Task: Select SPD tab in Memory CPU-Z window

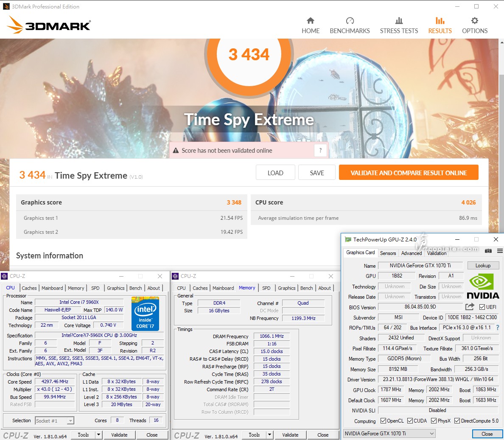Action: pos(266,288)
